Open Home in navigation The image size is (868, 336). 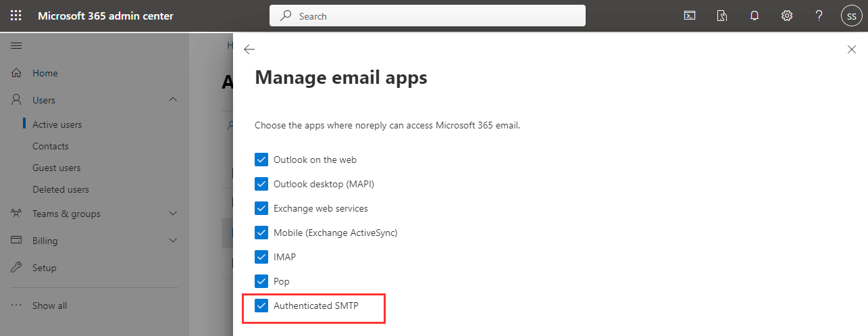tap(45, 73)
